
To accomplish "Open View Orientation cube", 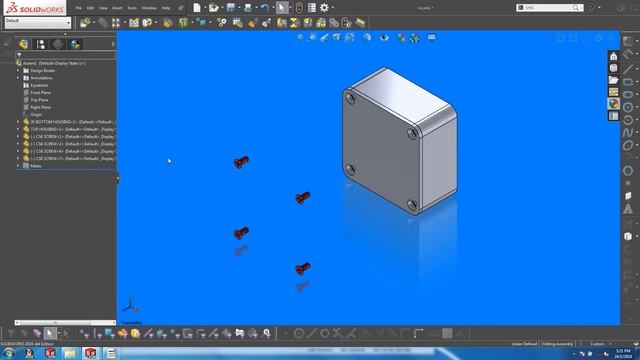I will pyautogui.click(x=350, y=38).
